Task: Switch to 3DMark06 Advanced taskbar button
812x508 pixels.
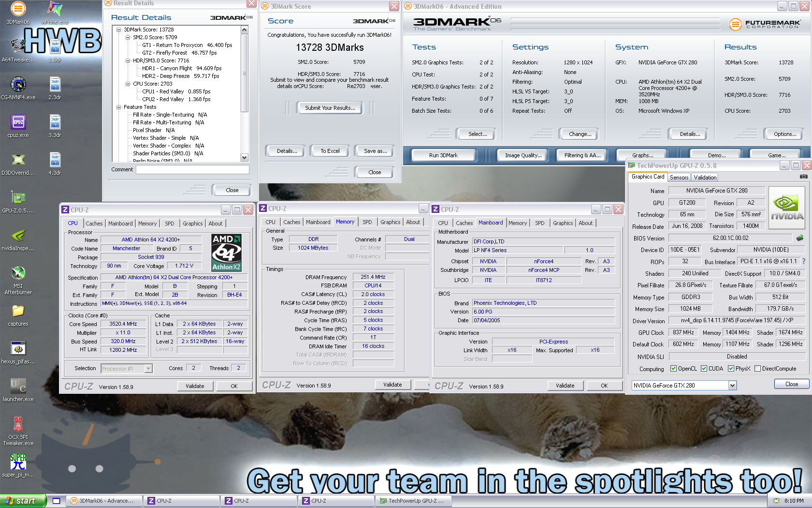Action: (104, 501)
